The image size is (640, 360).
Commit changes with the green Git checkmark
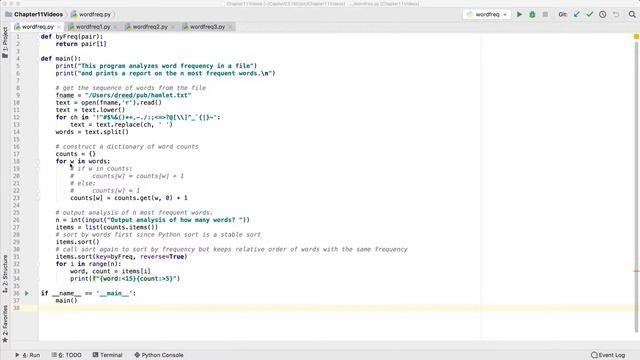coord(590,14)
